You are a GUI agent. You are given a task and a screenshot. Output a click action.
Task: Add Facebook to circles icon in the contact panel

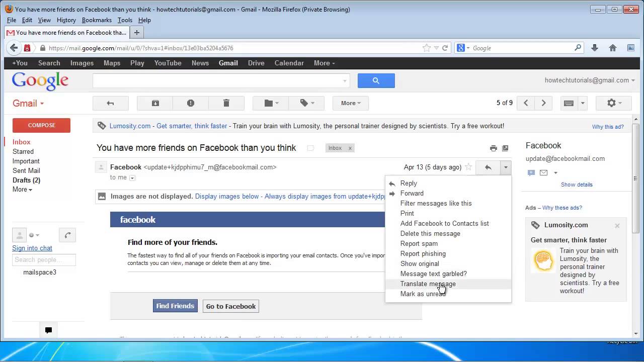coord(531,172)
